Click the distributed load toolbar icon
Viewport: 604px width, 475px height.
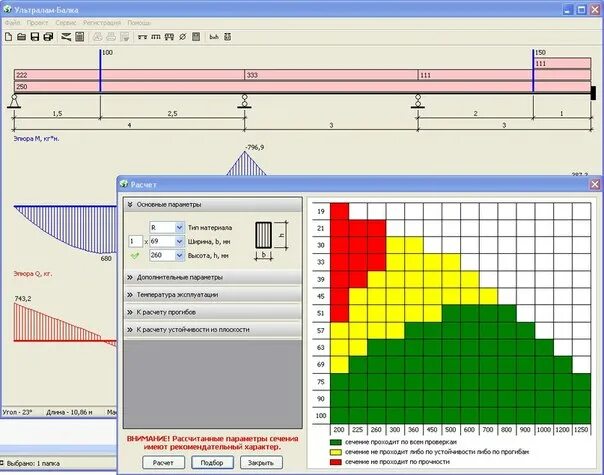[156, 37]
